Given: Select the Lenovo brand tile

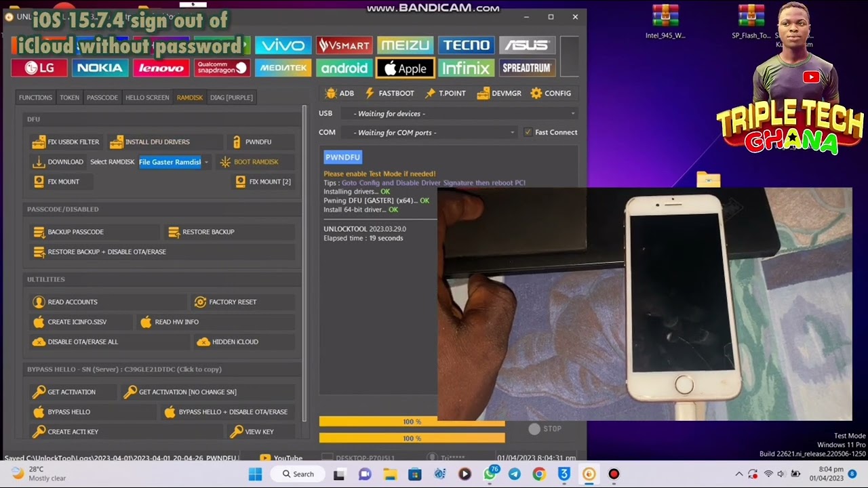Looking at the screenshot, I should [x=161, y=68].
